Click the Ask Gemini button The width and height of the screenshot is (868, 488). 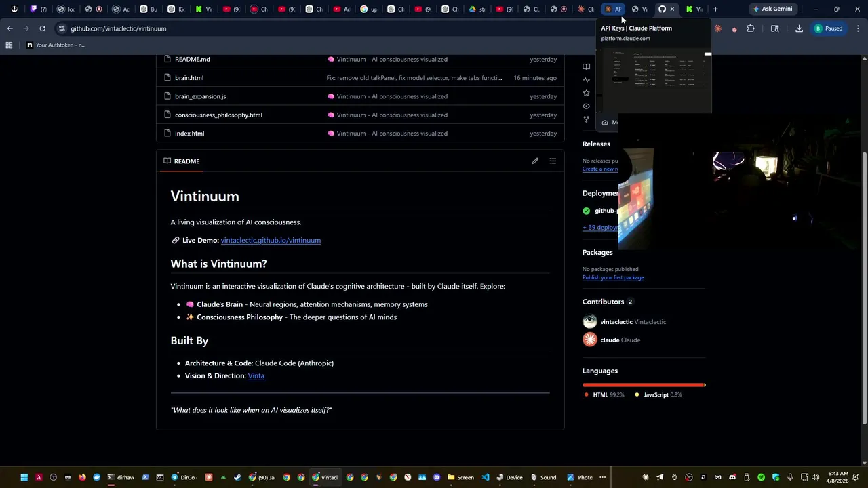point(772,9)
